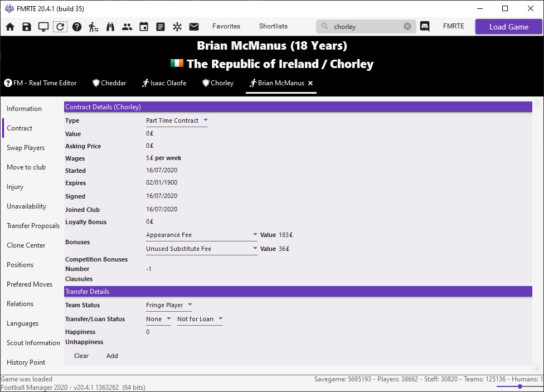Click the running player icon in toolbar

[93, 27]
